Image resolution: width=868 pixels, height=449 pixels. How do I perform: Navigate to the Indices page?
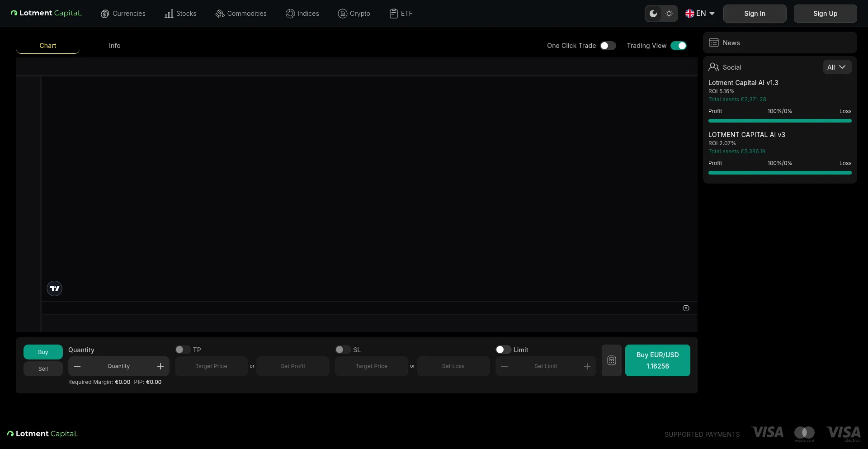pos(291,14)
